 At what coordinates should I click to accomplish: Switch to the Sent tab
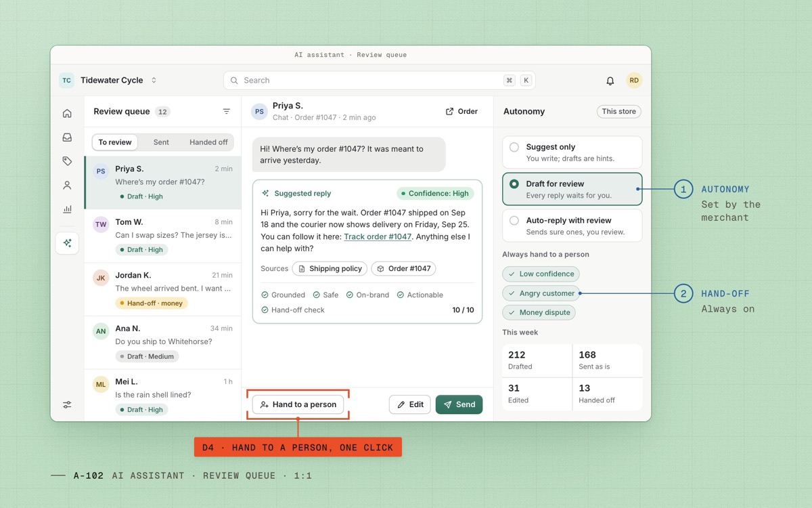click(x=161, y=142)
